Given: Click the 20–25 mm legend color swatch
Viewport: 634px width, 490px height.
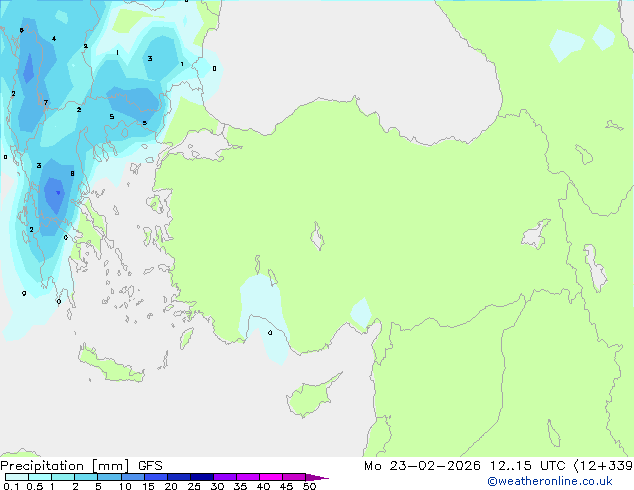Looking at the screenshot, I should [179, 477].
